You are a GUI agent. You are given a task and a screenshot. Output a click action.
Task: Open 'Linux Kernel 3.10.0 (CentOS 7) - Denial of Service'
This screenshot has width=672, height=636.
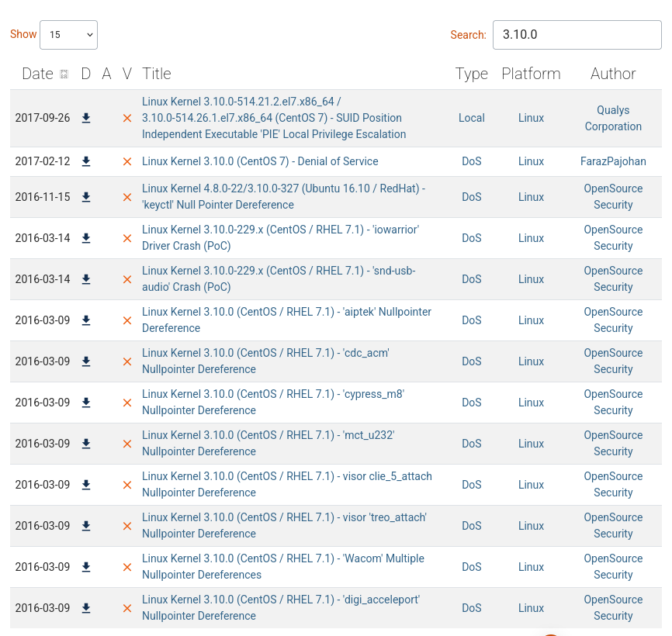coord(260,161)
